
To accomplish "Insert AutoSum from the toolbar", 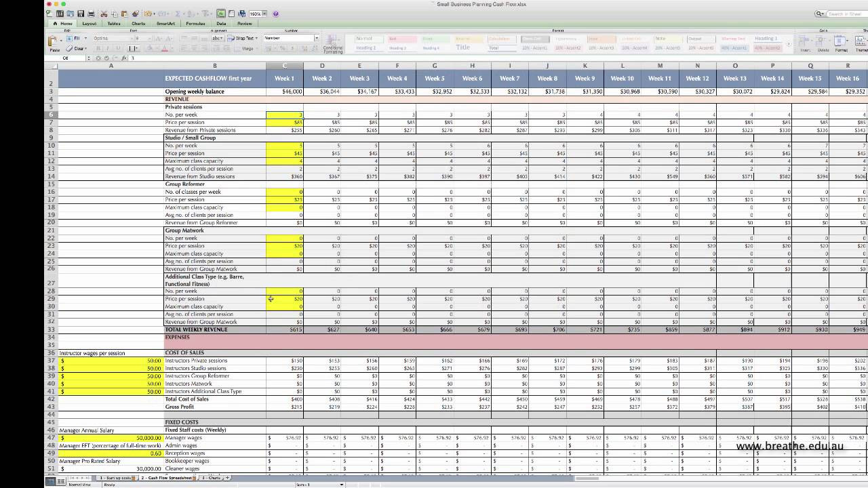I will [x=178, y=13].
